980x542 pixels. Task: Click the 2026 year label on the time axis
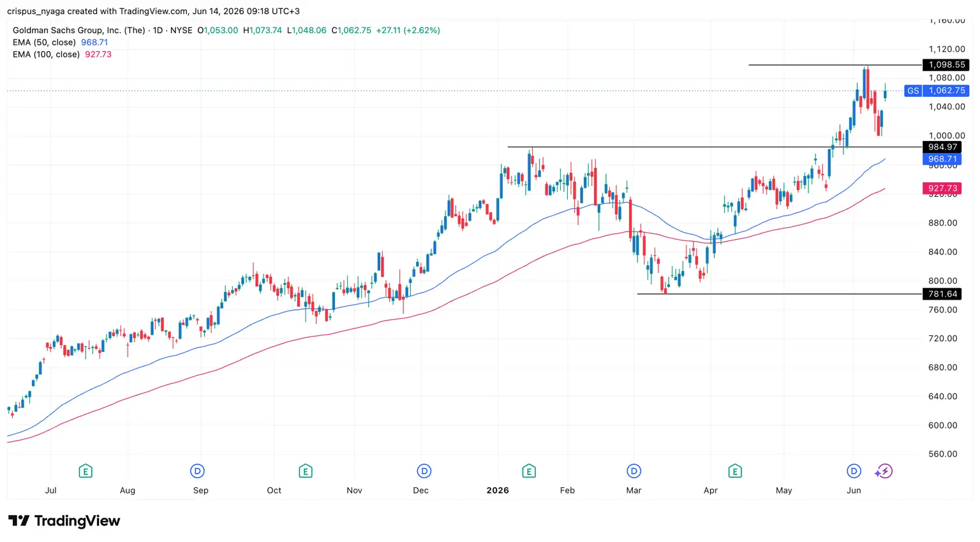[x=498, y=490]
